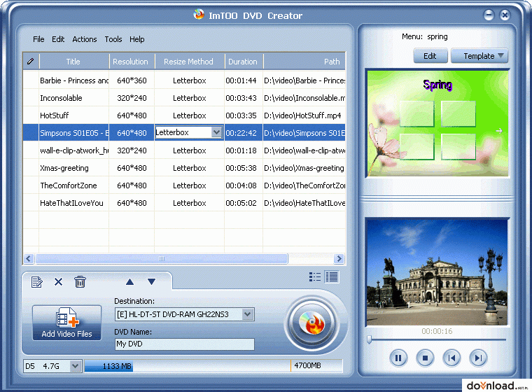Open the Edit menu
Viewport: 532px width, 392px height.
(x=58, y=39)
